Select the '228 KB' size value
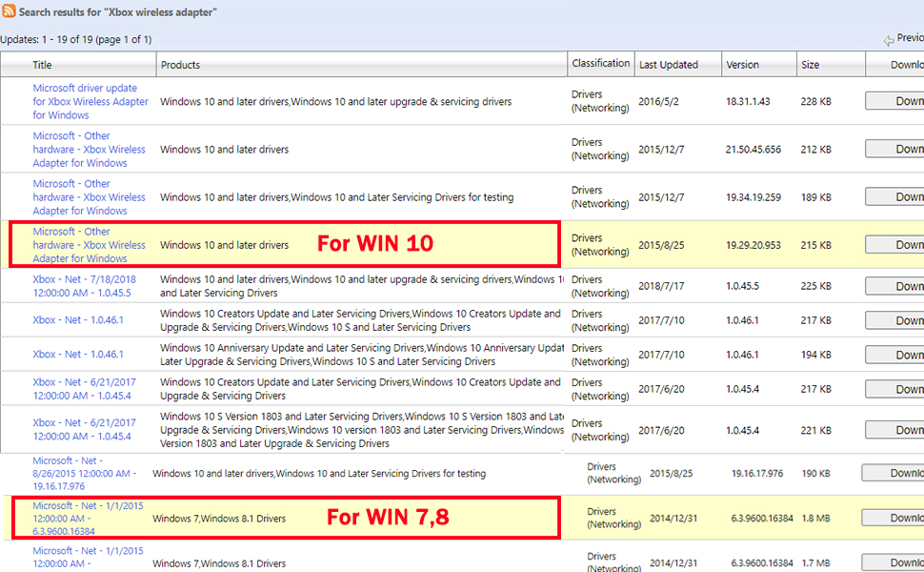Screen dimensions: 924x572 (815, 101)
